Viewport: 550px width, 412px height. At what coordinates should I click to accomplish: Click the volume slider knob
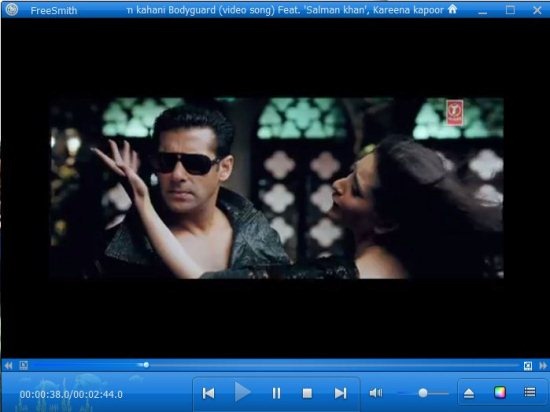pyautogui.click(x=423, y=393)
